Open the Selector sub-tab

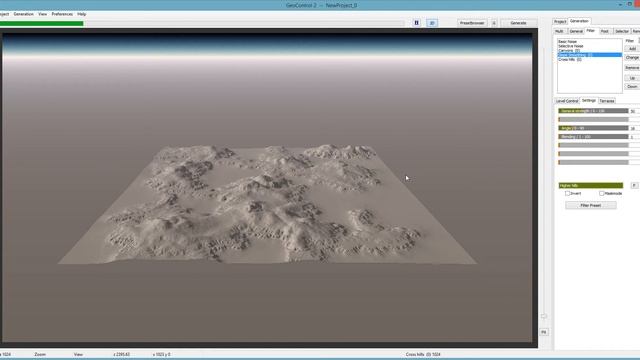622,31
